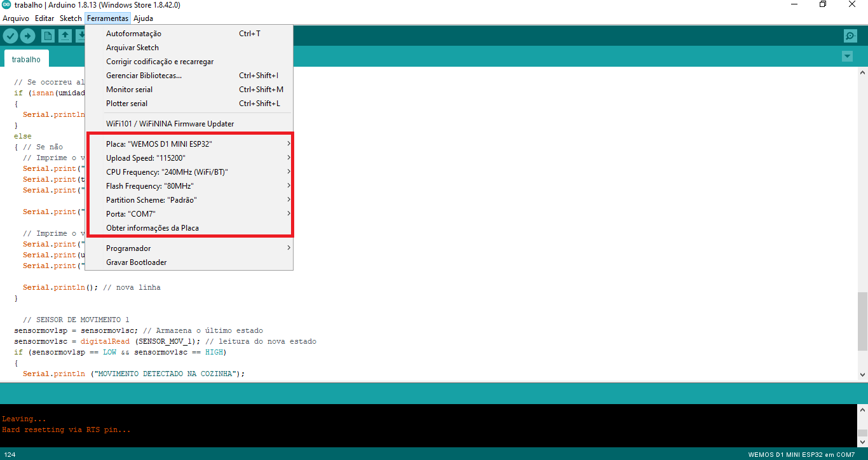This screenshot has width=868, height=460.
Task: Select Corrigir codificação e recarregar
Action: click(189, 62)
